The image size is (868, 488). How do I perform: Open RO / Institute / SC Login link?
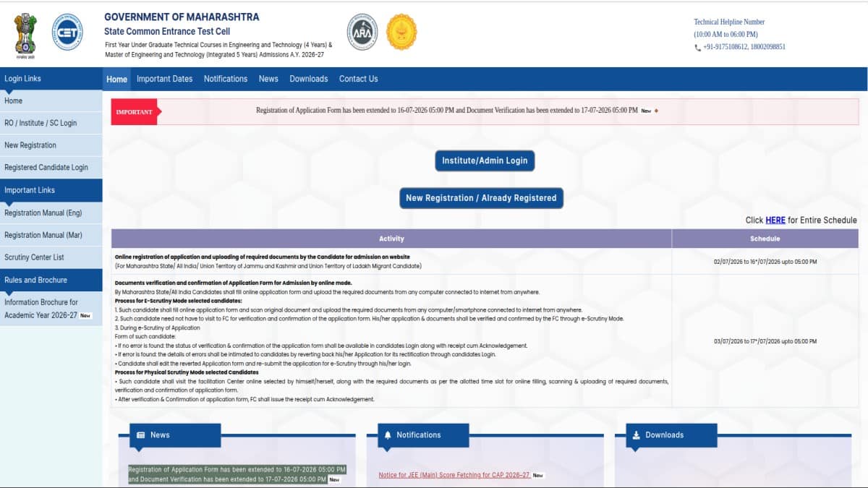[51, 123]
